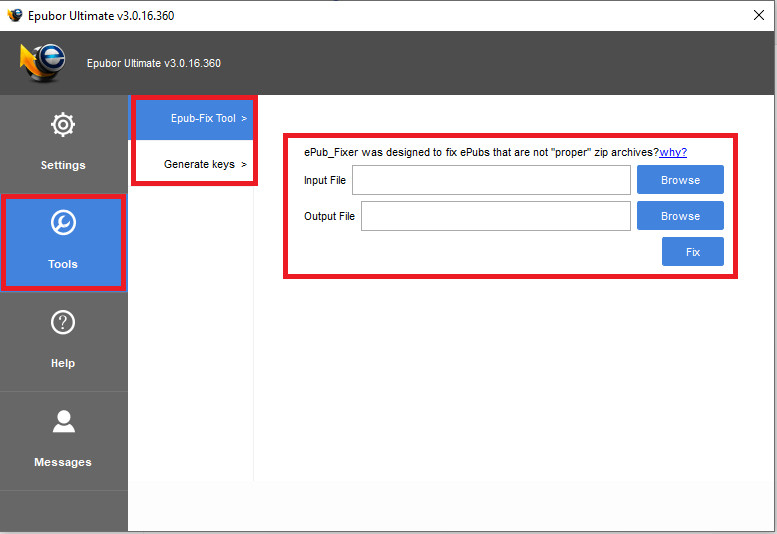777x534 pixels.
Task: Focus the Input File text field
Action: coord(491,180)
